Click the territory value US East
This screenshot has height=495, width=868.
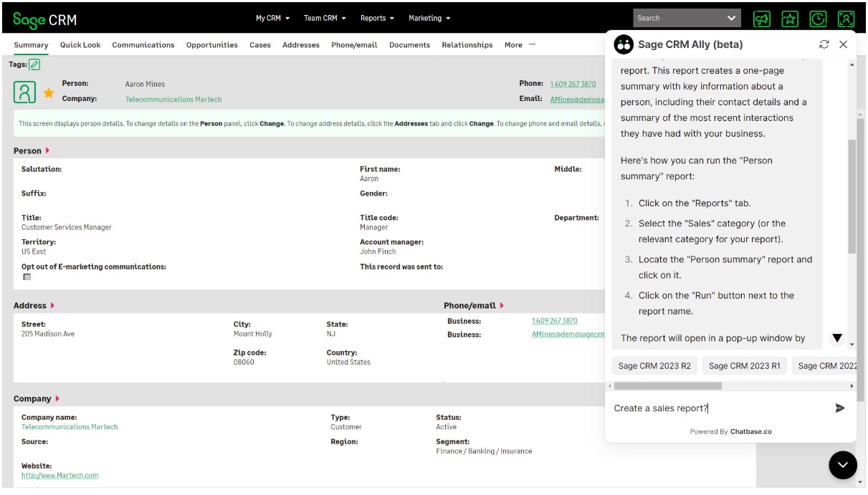(34, 251)
